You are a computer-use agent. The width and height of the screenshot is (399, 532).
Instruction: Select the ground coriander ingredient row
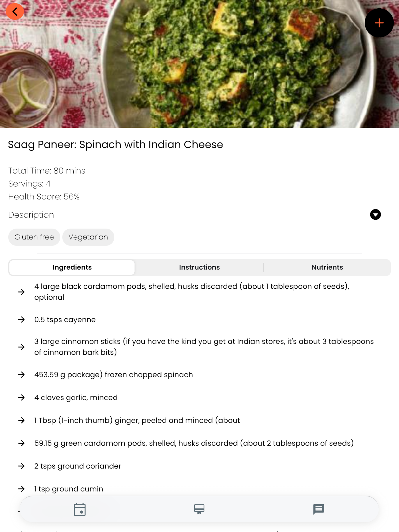[199, 466]
